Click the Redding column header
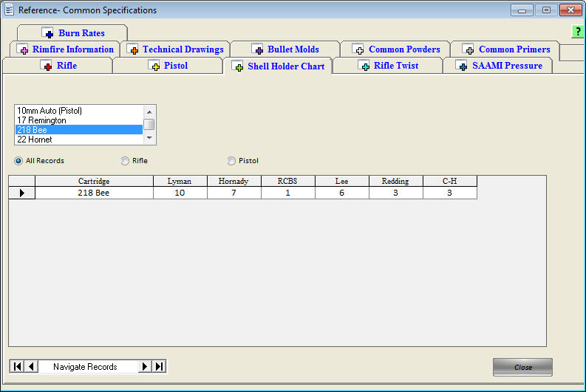Viewport: 586px width, 392px height. click(395, 181)
